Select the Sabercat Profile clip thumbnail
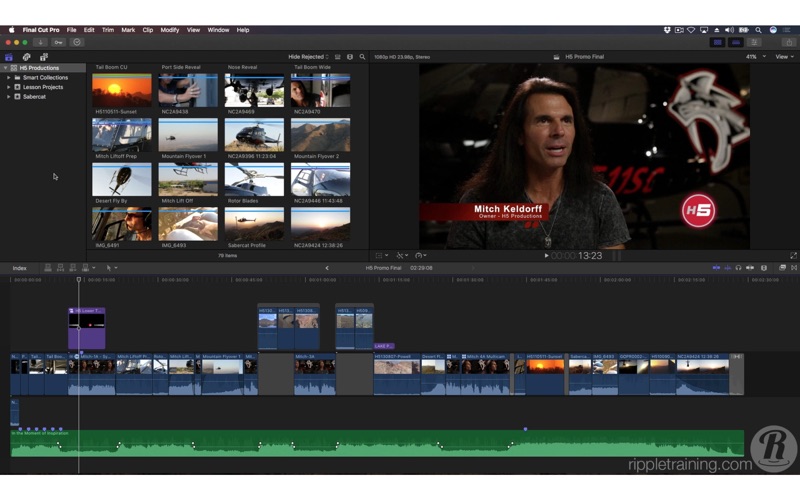800x500 pixels. [x=254, y=224]
